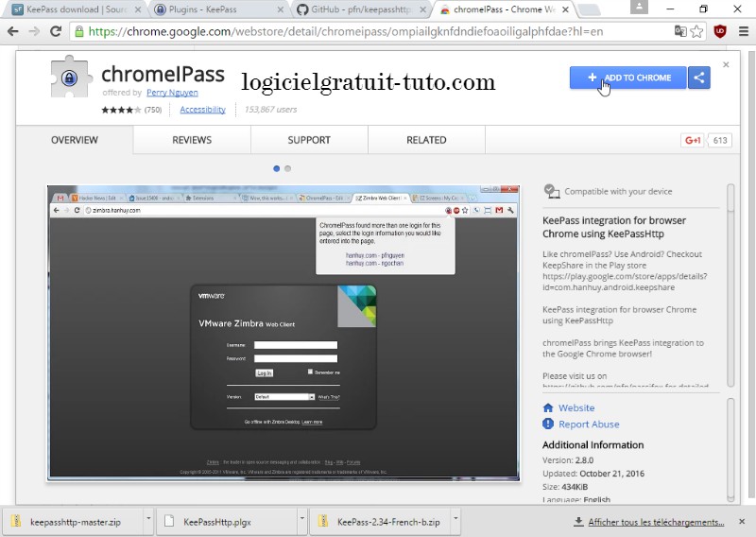The image size is (756, 537).
Task: Bookmark this page with the star
Action: tap(696, 31)
